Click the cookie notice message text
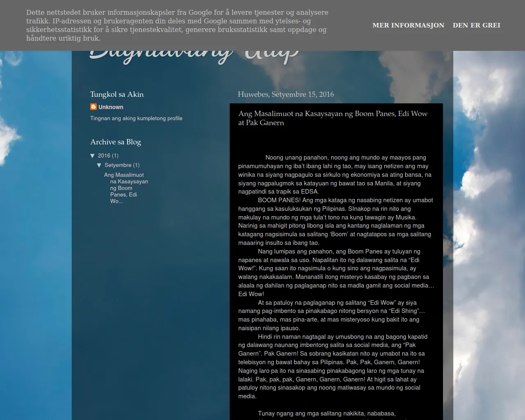This screenshot has width=525, height=420. [177, 25]
